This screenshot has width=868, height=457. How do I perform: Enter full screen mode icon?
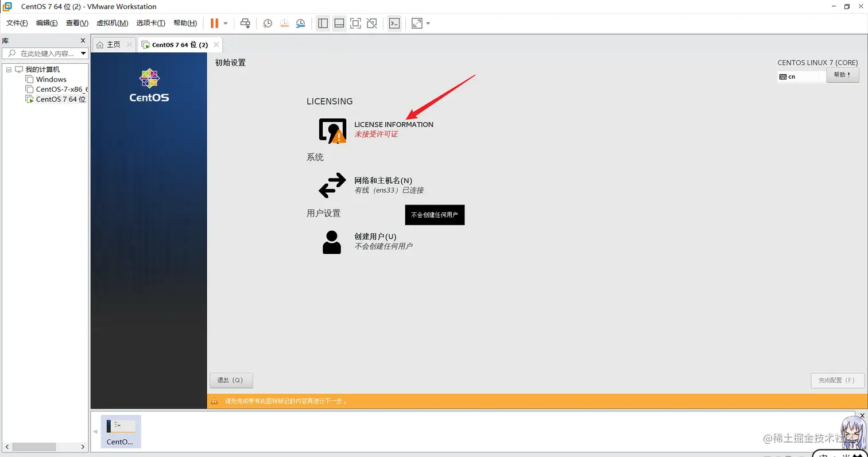click(x=355, y=24)
